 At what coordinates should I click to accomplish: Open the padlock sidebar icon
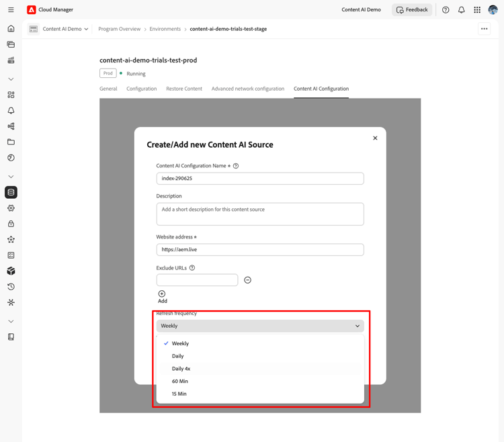pos(11,224)
